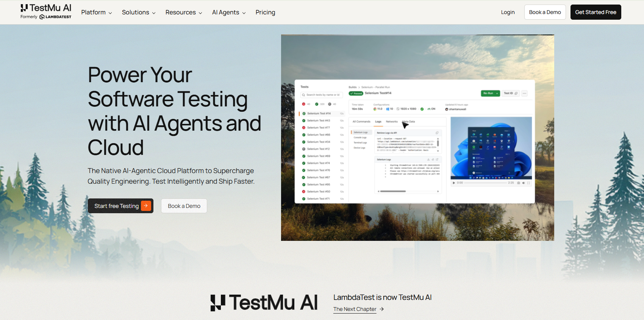The width and height of the screenshot is (644, 320).
Task: Click the search tests field in dashboard preview
Action: pos(322,95)
